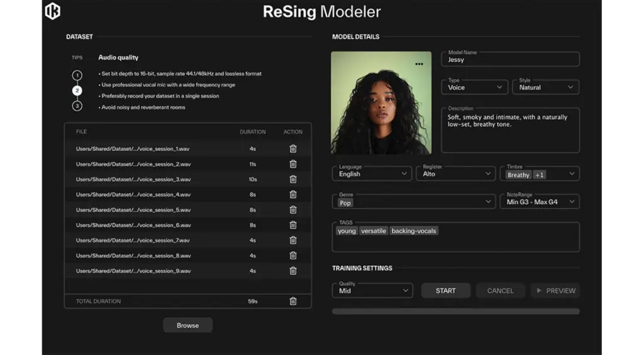Click the Model Name field containing Jessy

tap(510, 60)
